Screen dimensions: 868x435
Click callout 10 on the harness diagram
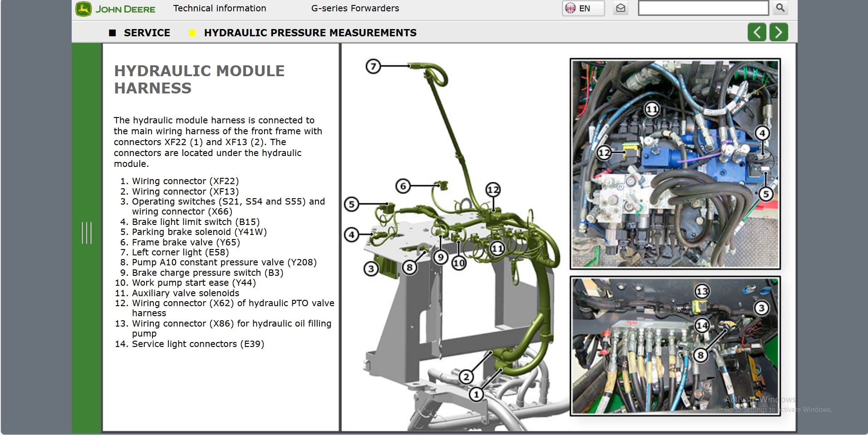click(x=459, y=263)
